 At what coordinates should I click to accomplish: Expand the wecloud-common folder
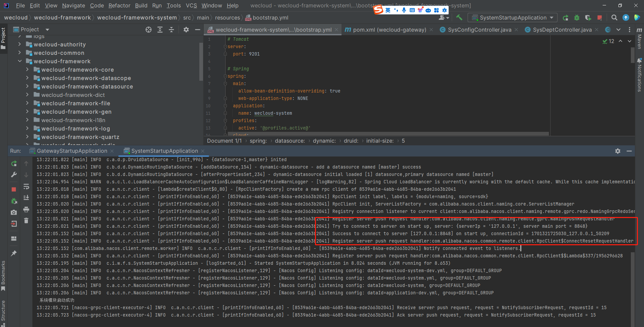pos(19,53)
